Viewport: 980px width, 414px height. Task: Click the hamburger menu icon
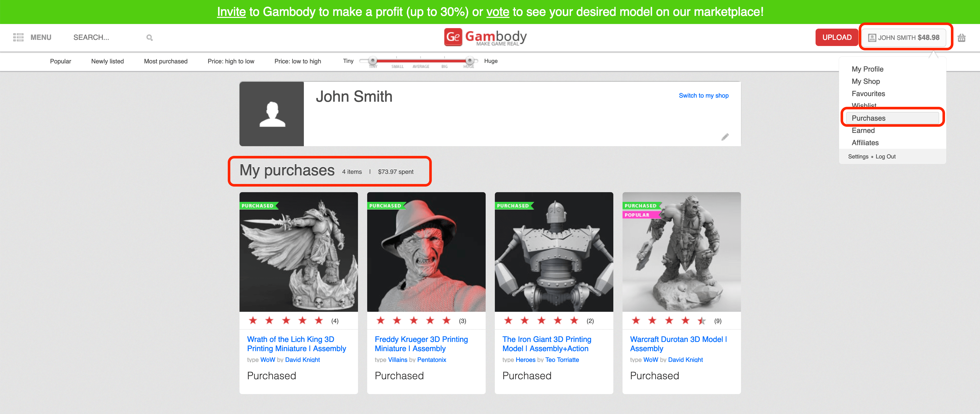18,37
